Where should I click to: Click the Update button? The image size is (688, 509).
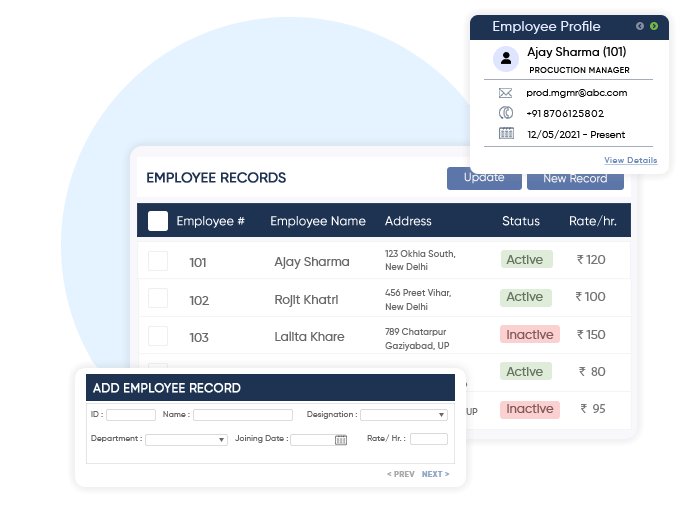pos(484,178)
